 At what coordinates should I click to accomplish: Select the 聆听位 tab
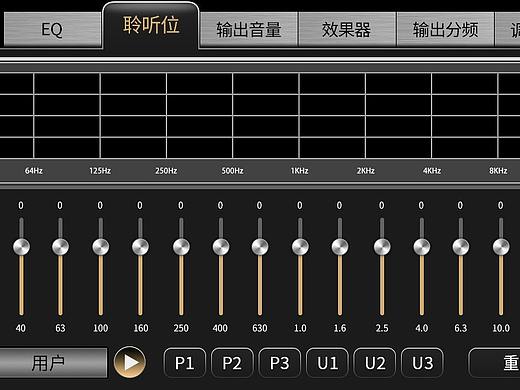tap(151, 25)
